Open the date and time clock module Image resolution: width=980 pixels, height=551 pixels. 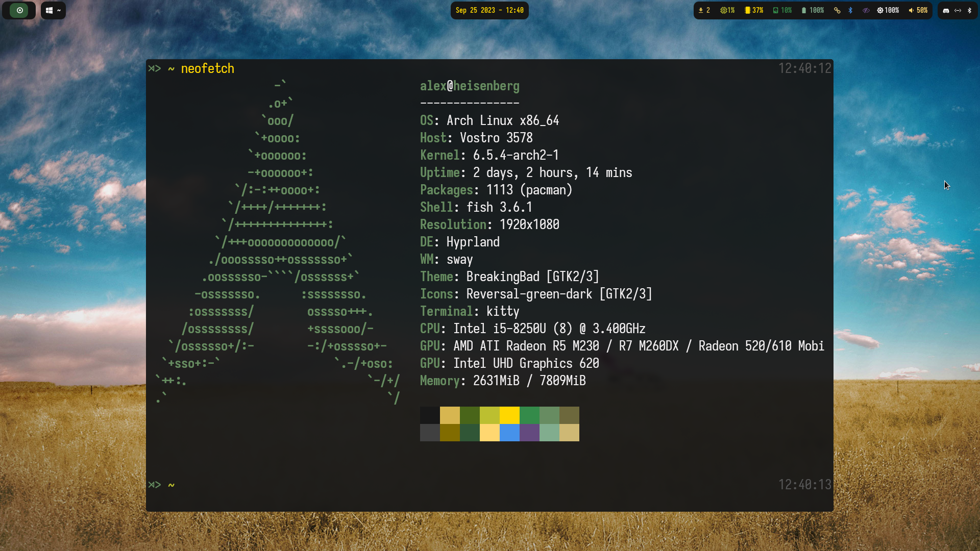coord(489,10)
